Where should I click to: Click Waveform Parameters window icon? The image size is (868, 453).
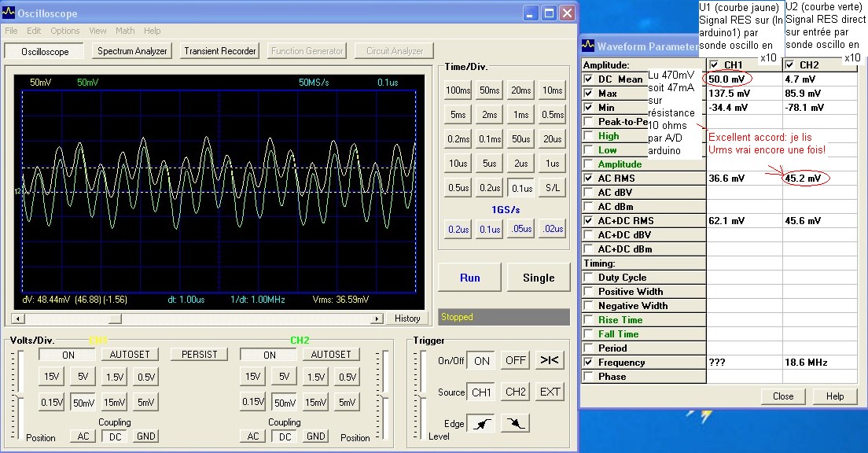[x=588, y=46]
